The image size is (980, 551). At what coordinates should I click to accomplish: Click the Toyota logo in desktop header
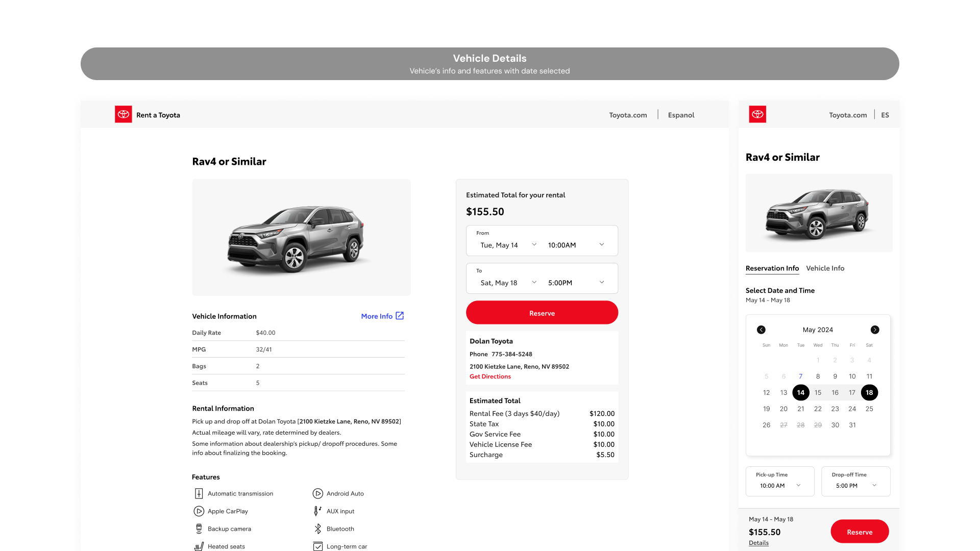[x=124, y=114]
